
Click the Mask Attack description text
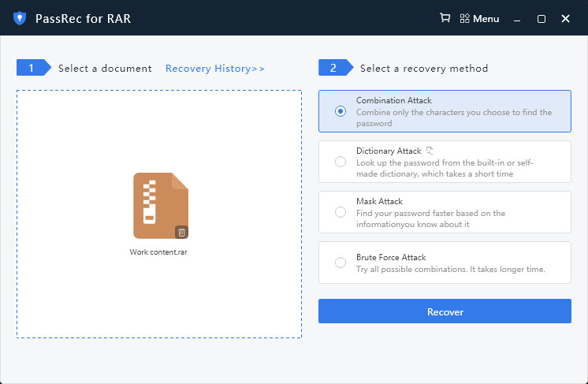tap(430, 218)
